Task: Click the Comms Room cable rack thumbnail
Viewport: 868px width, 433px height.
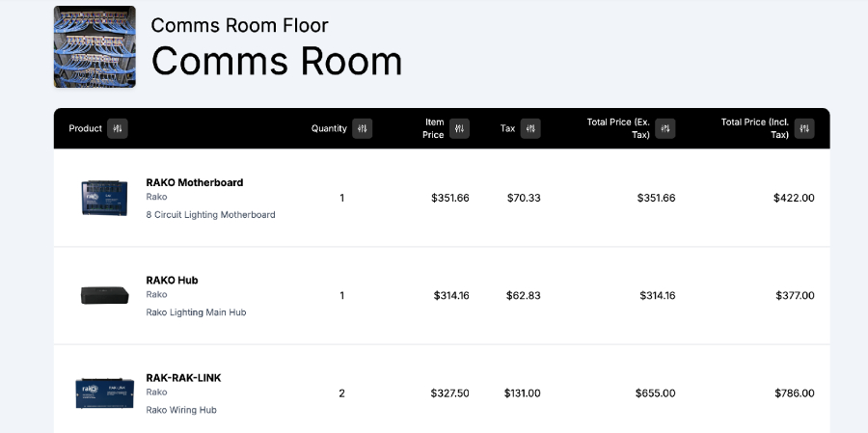Action: pos(95,46)
